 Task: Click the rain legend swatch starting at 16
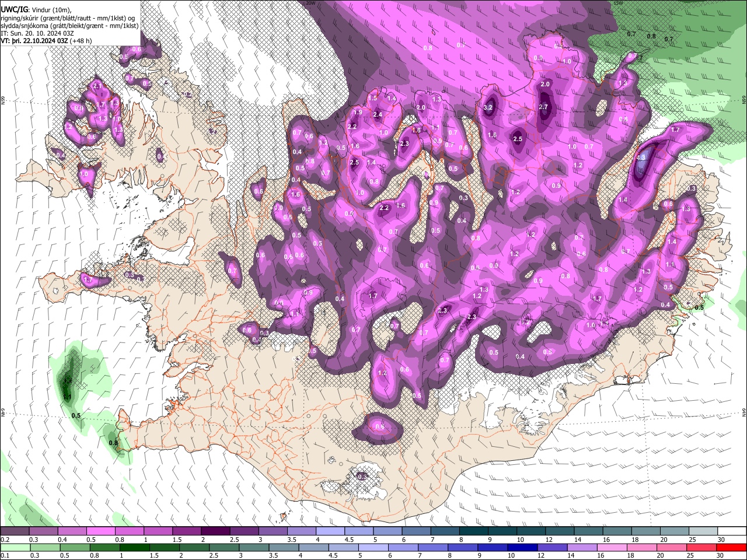[611, 547]
